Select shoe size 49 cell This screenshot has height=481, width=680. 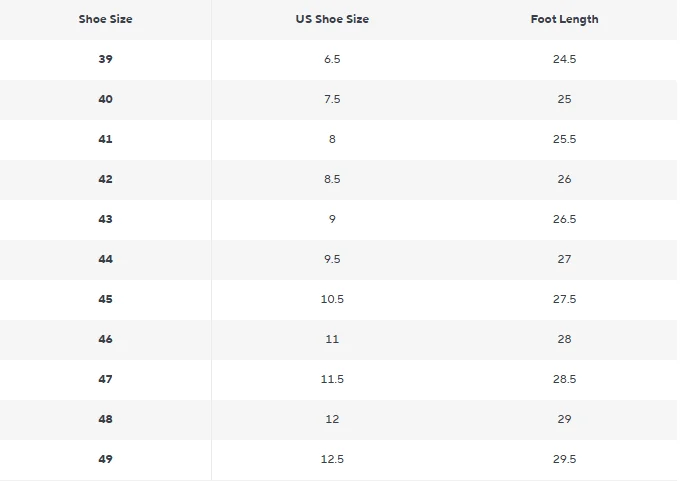point(105,460)
